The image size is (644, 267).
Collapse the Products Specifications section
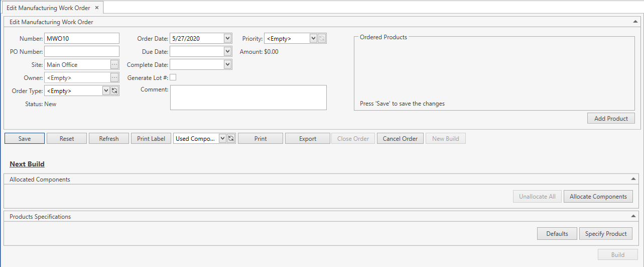(x=633, y=216)
